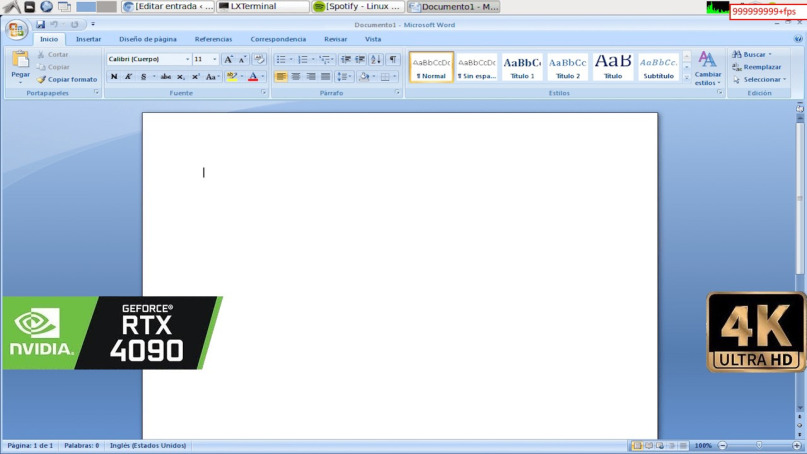Sort text alphabetically icon
The height and width of the screenshot is (454, 807).
[376, 60]
